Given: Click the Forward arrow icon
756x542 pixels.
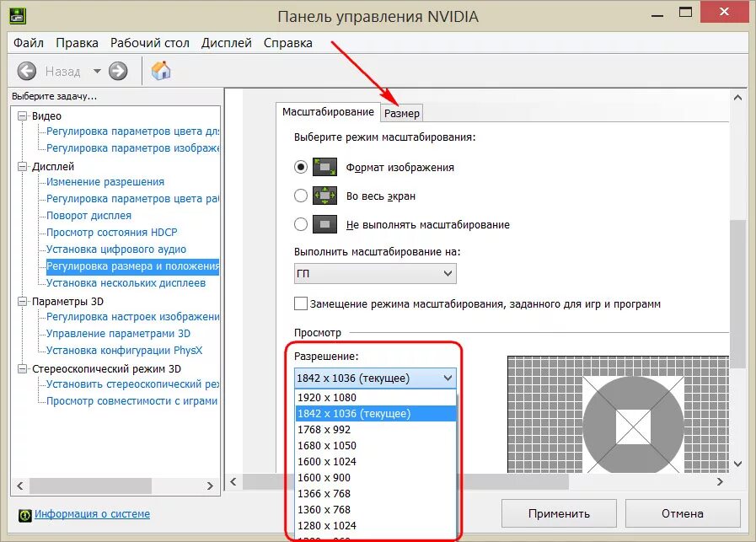Looking at the screenshot, I should click(x=118, y=72).
